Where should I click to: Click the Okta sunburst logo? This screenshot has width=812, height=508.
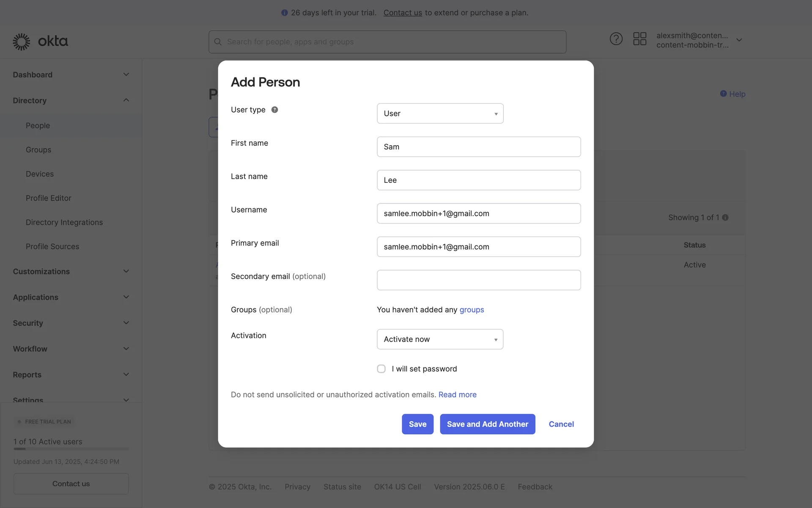[21, 41]
